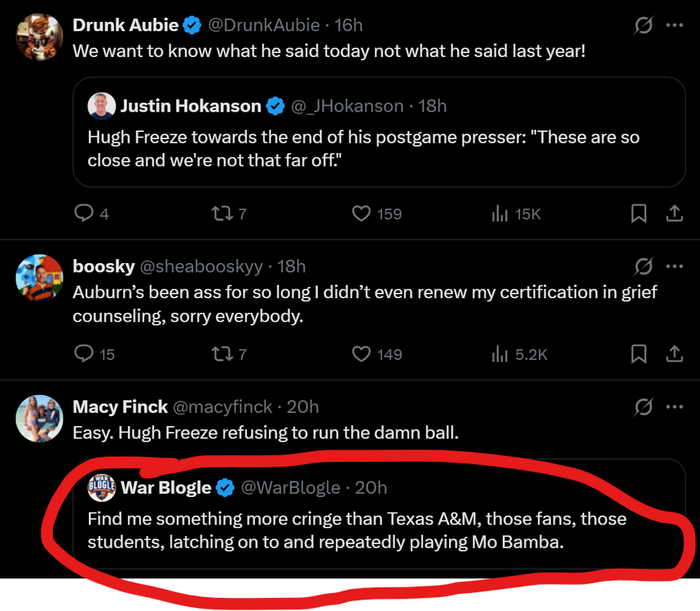This screenshot has width=700, height=611.
Task: Bookmark boosky's tweet
Action: click(x=639, y=354)
